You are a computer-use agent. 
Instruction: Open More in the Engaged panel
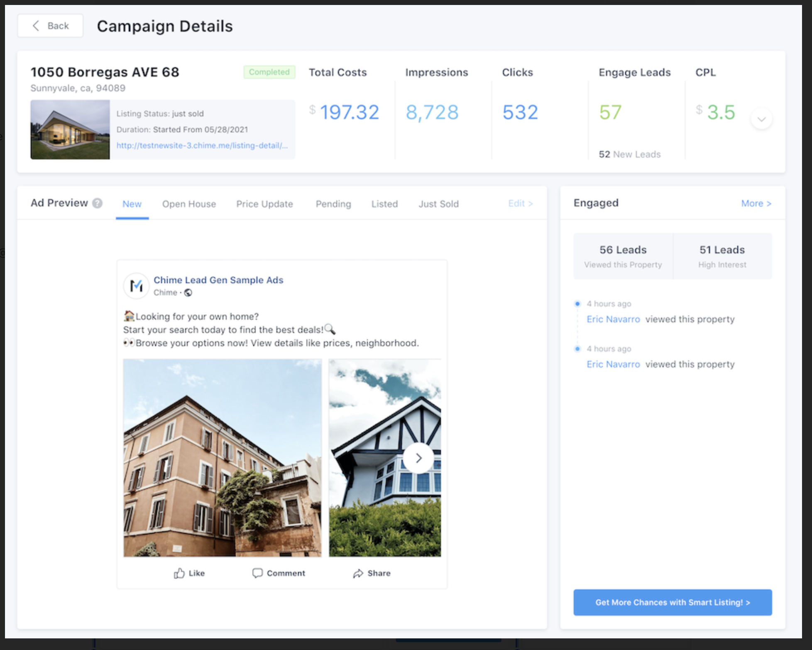pos(756,203)
